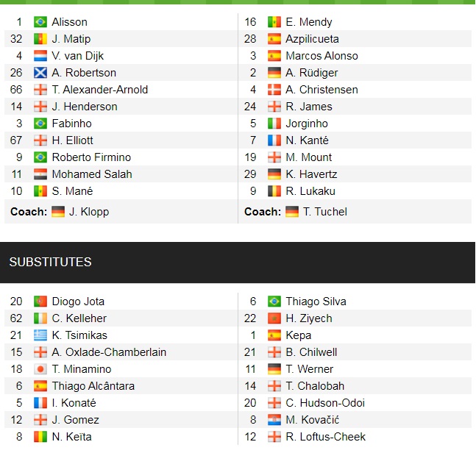
Task: Select A. Oxlade-Chamberlain from the substitutes
Action: [x=109, y=352]
